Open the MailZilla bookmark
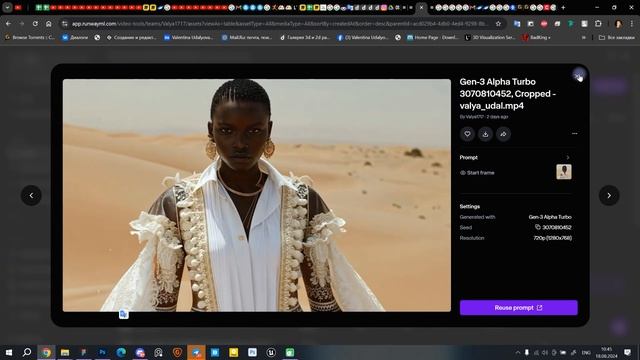 (247, 37)
